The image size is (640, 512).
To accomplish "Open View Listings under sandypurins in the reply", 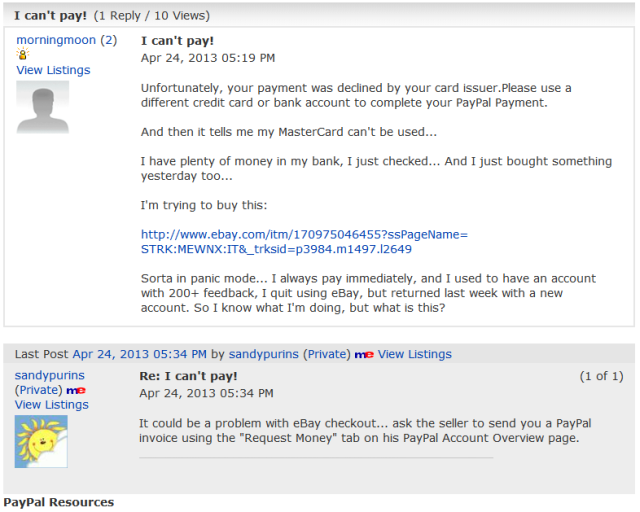I will coord(51,405).
